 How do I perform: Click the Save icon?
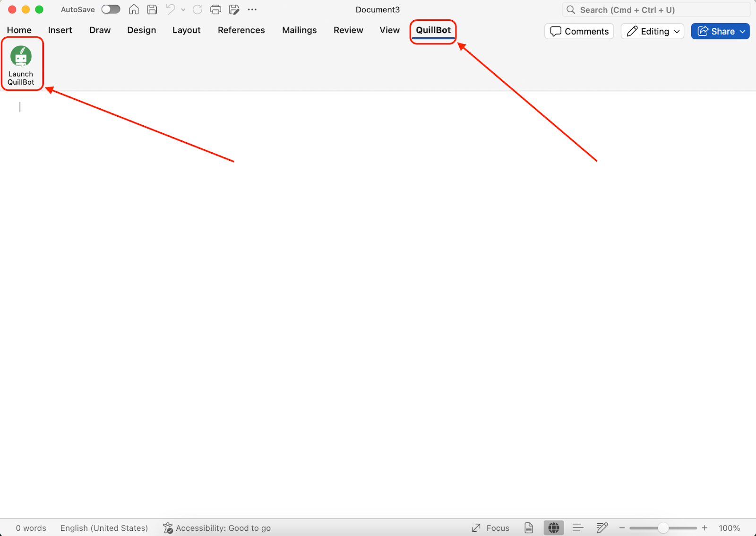click(152, 9)
